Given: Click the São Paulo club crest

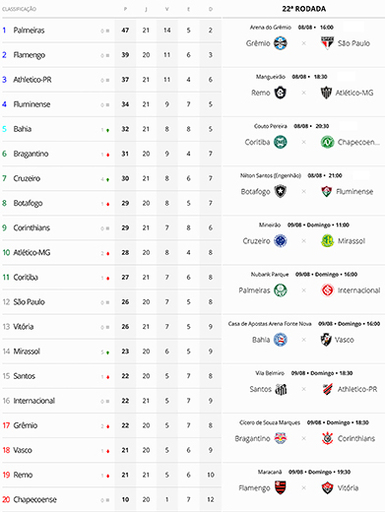Looking at the screenshot, I should (x=327, y=43).
